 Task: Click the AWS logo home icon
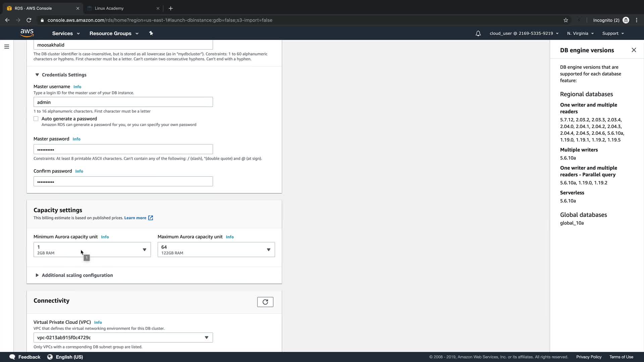pos(27,33)
